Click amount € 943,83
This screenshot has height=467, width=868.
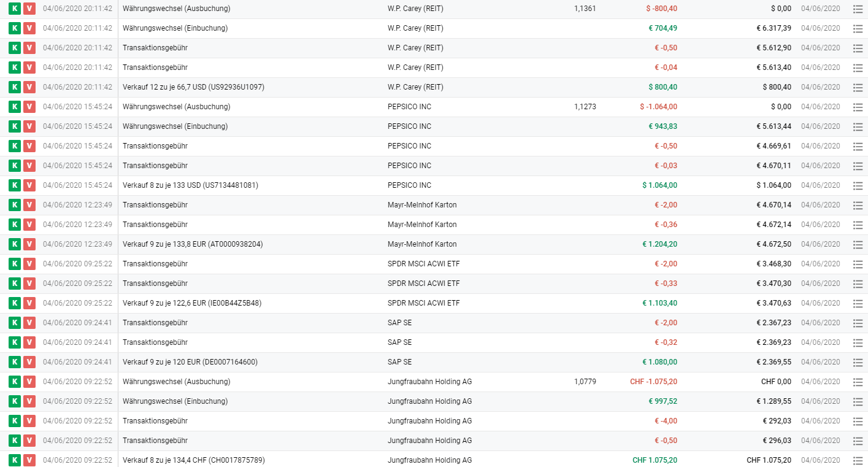[x=663, y=126]
